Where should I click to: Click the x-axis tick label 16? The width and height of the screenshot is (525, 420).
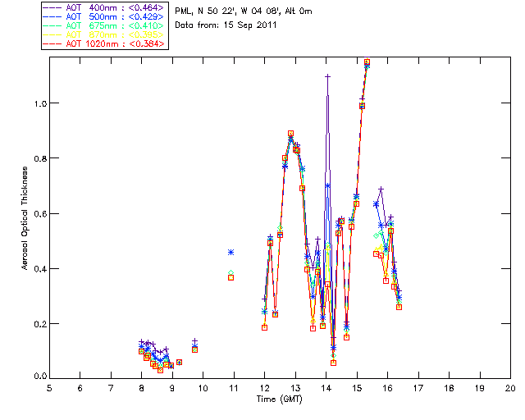(x=388, y=388)
